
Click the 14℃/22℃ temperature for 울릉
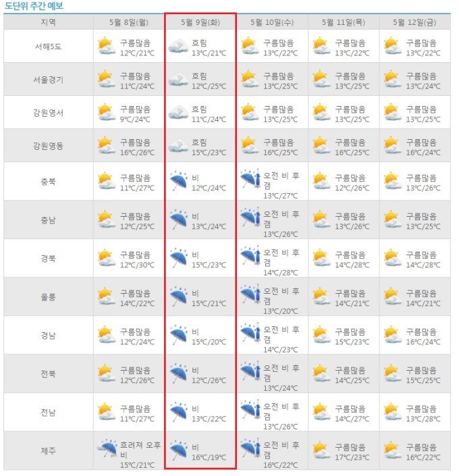pyautogui.click(x=137, y=304)
